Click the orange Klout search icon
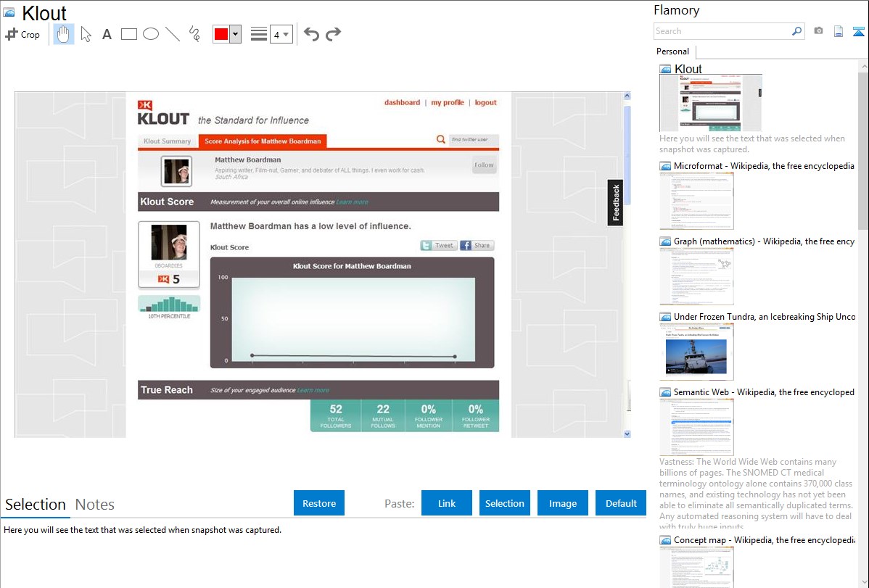The width and height of the screenshot is (869, 588). [x=440, y=140]
